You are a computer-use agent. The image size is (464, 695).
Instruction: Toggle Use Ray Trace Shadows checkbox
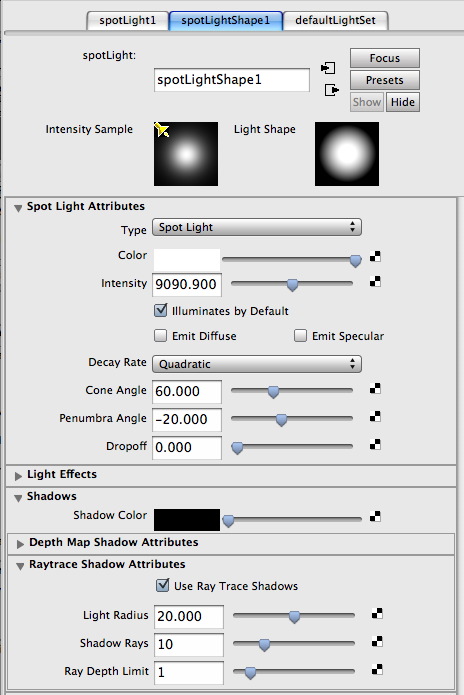pyautogui.click(x=163, y=585)
